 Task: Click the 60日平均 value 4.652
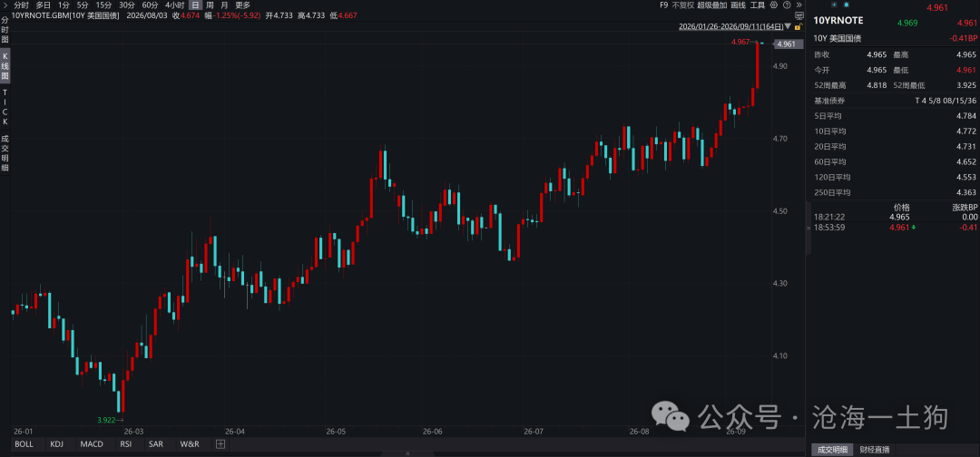coord(965,161)
